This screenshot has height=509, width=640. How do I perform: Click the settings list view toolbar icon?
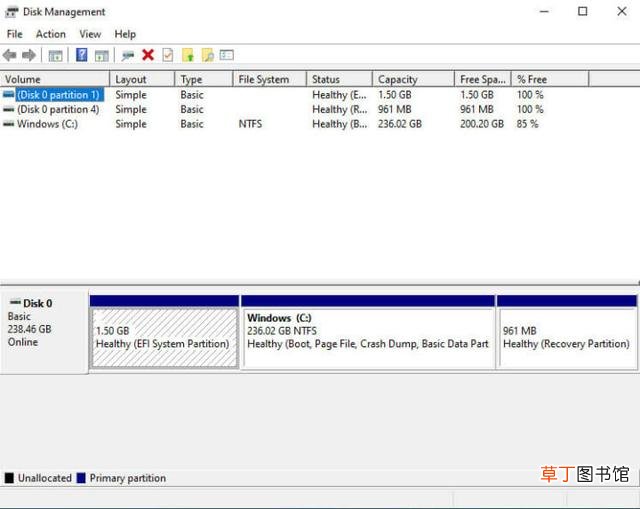pos(227,55)
